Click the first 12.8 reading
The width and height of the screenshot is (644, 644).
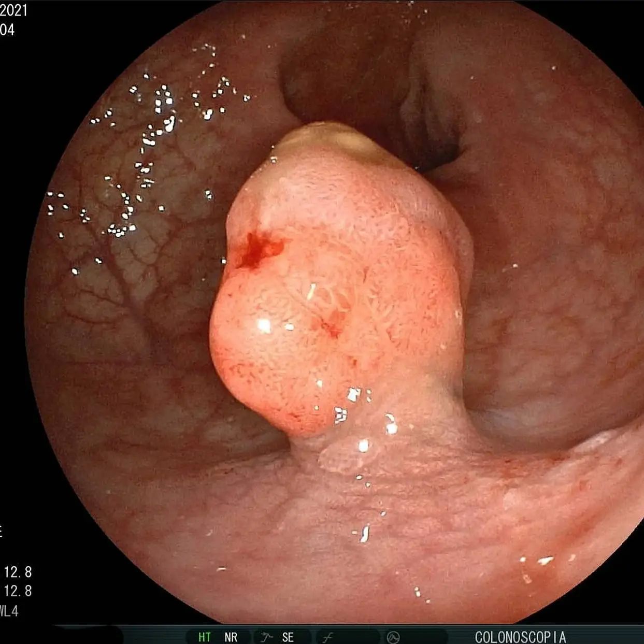[18, 572]
